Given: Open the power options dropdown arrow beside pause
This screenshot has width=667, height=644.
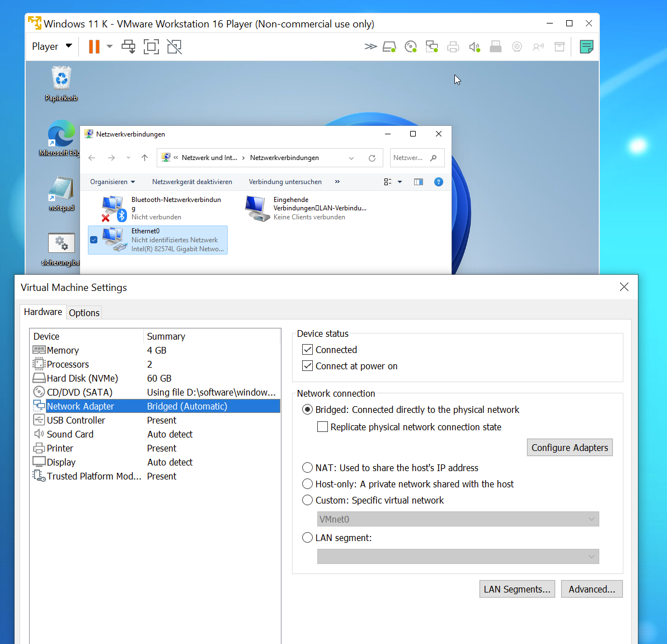Looking at the screenshot, I should click(110, 46).
